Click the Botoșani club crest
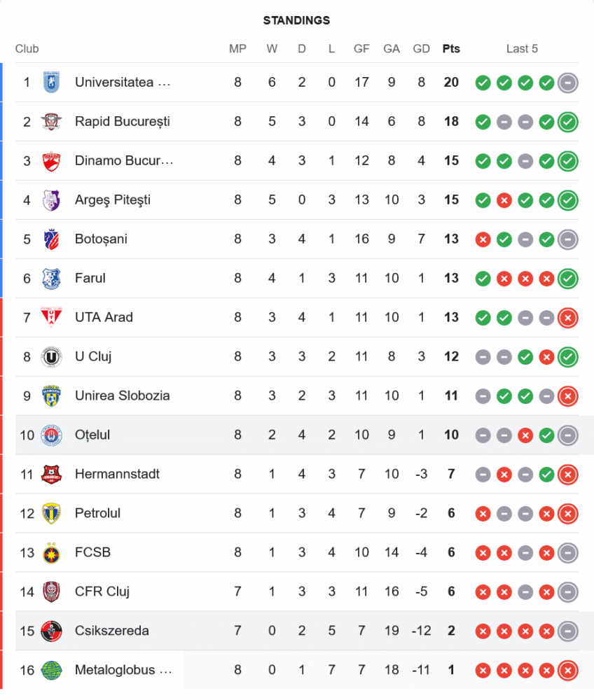The width and height of the screenshot is (594, 700). point(51,239)
